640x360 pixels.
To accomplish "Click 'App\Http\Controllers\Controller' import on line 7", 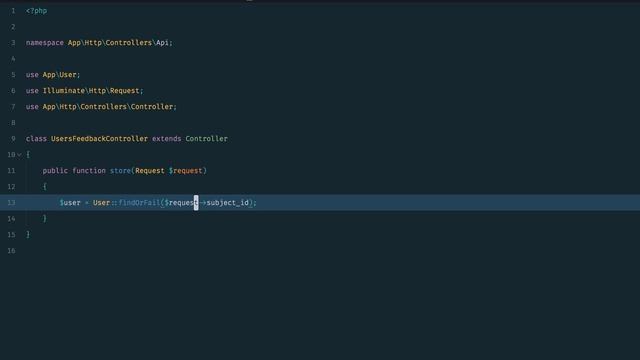I will [x=108, y=107].
